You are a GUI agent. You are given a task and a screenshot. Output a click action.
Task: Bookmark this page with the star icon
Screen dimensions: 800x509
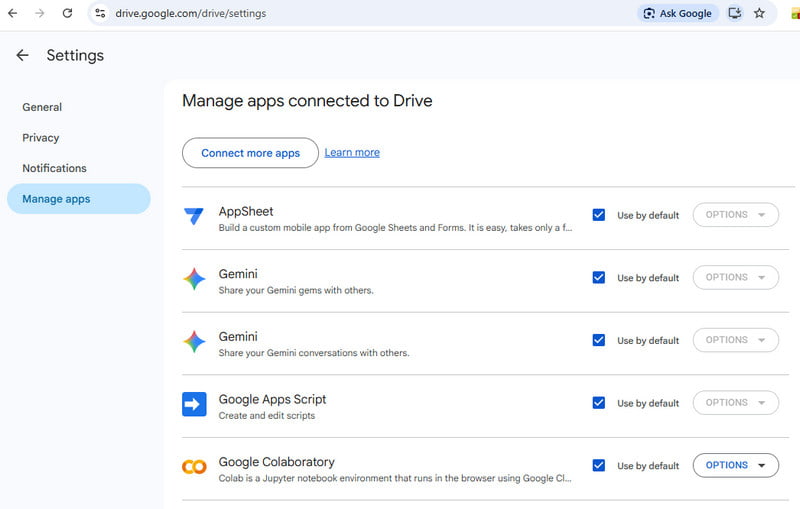click(x=760, y=13)
